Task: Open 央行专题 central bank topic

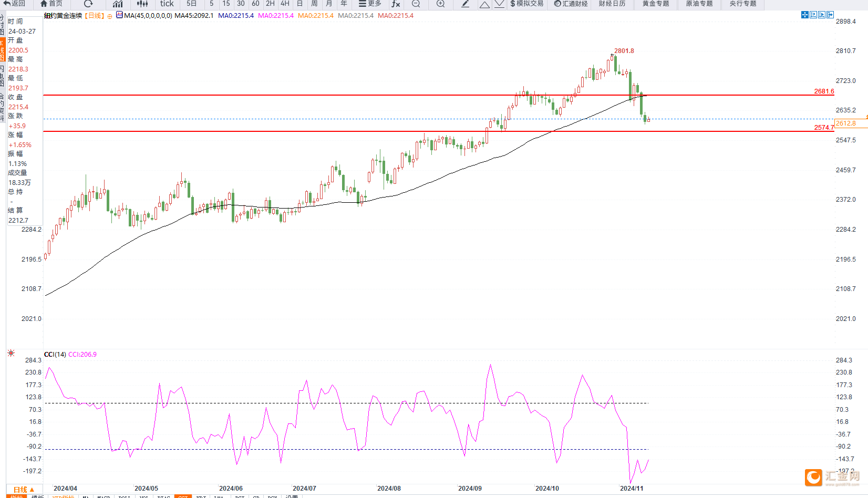Action: (x=743, y=4)
